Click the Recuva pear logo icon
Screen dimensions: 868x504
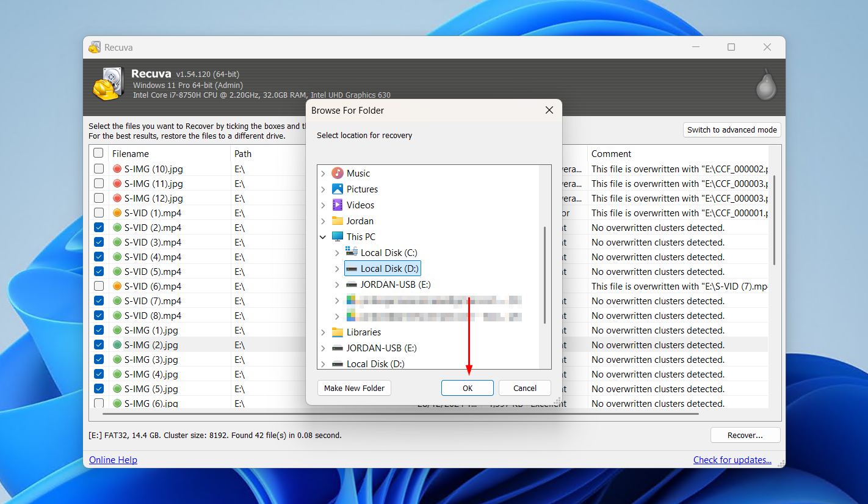[x=765, y=84]
